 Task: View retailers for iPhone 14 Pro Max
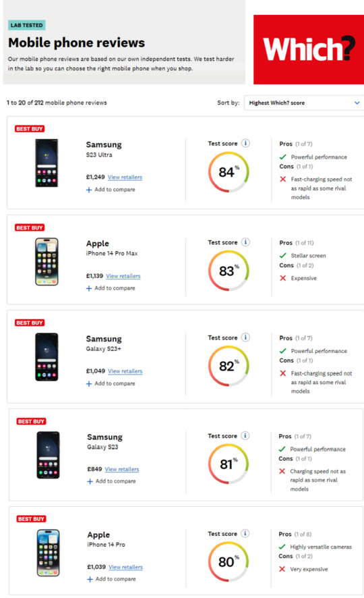[x=123, y=276]
